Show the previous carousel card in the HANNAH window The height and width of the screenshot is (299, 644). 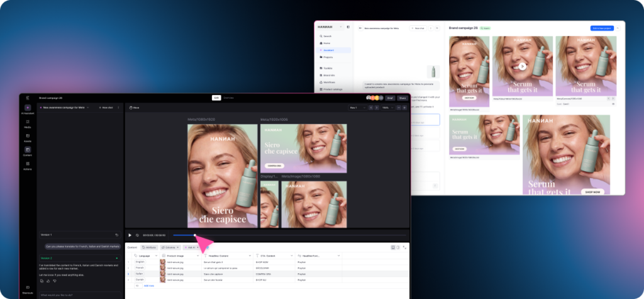(x=609, y=99)
